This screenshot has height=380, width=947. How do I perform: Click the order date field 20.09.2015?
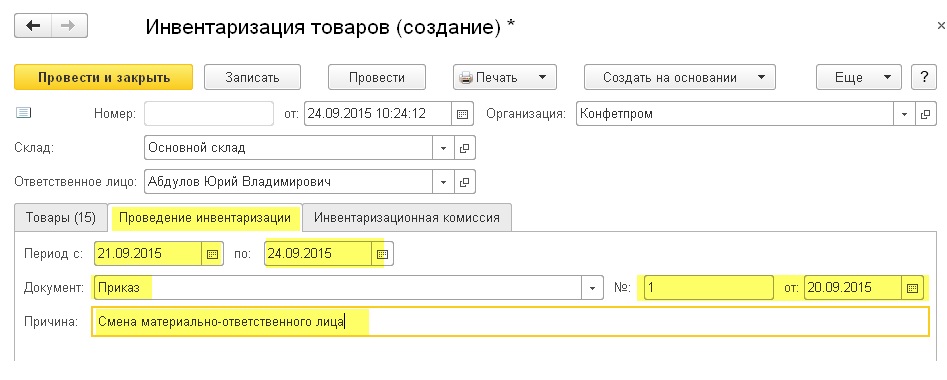click(x=853, y=288)
